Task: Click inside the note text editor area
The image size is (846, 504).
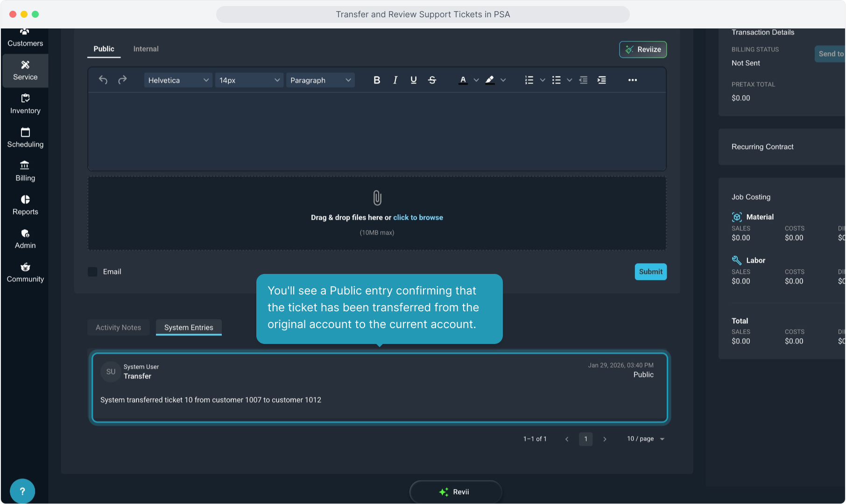Action: (377, 132)
